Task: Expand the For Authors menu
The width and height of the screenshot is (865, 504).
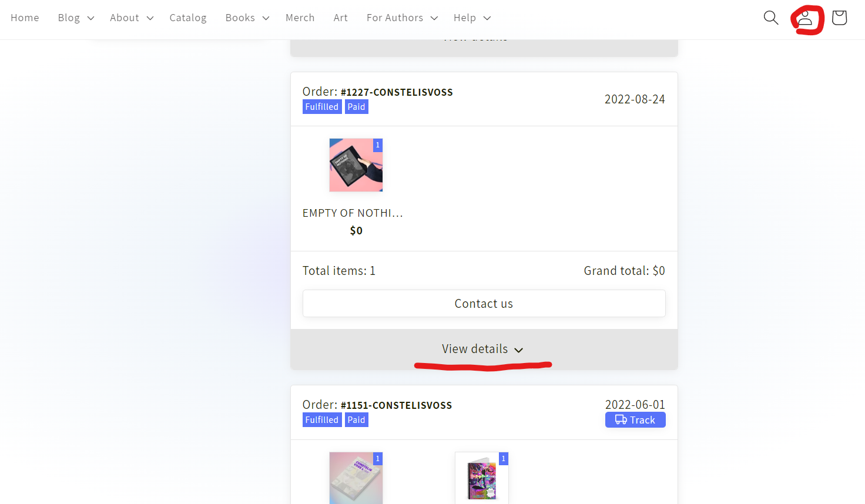Action: click(403, 18)
